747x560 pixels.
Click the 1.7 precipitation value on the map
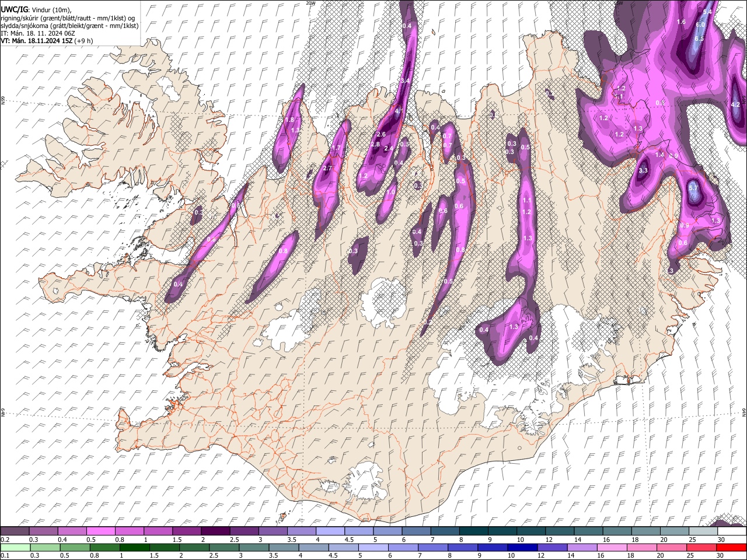click(x=336, y=148)
